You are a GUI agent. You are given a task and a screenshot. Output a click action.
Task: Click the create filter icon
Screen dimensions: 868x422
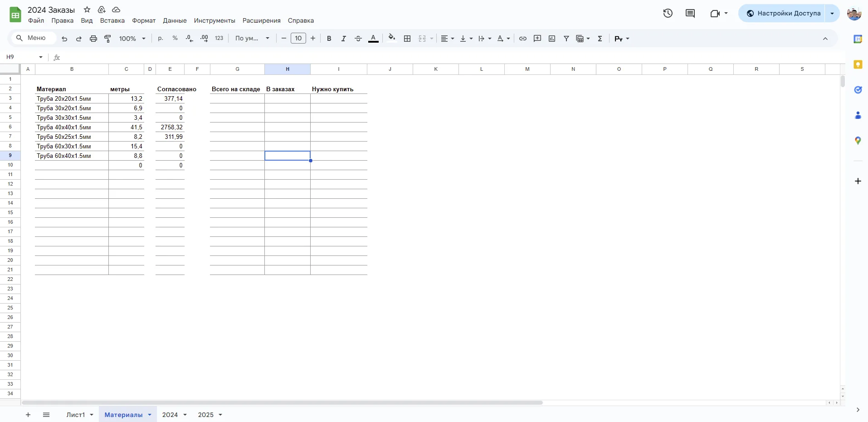[x=566, y=39]
